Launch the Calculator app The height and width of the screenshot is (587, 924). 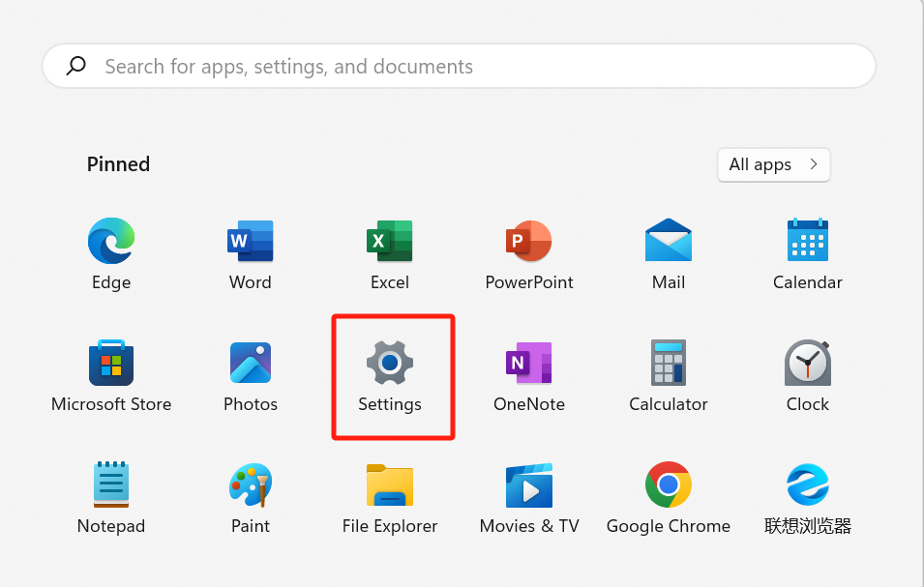pyautogui.click(x=669, y=363)
